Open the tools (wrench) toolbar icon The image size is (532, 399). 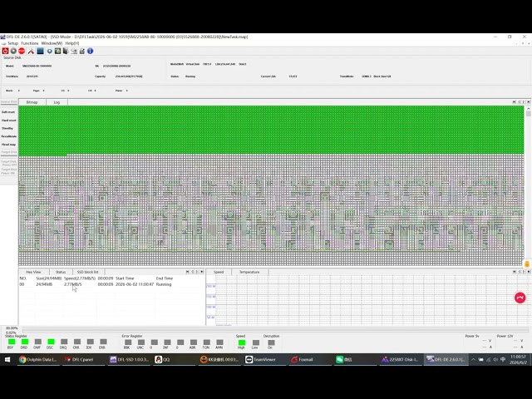pyautogui.click(x=31, y=51)
